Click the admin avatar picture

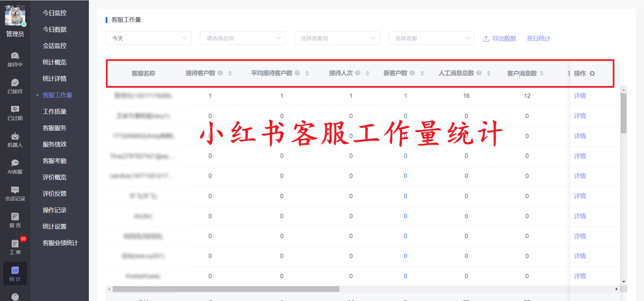click(x=15, y=15)
